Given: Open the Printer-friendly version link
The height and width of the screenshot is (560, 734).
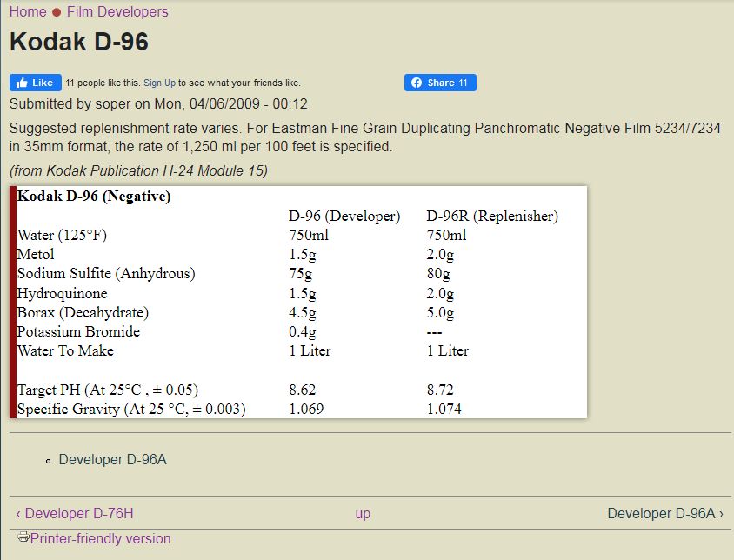Looking at the screenshot, I should [100, 538].
